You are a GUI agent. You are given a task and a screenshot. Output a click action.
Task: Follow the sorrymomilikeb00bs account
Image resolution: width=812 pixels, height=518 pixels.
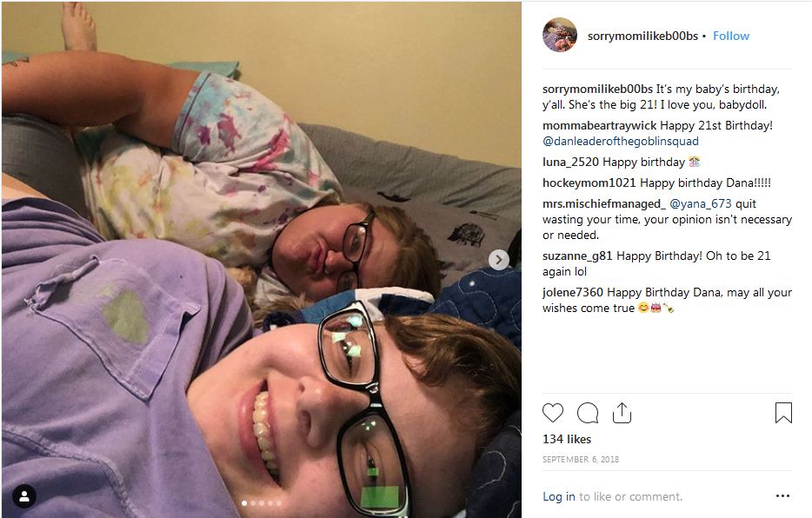point(730,36)
